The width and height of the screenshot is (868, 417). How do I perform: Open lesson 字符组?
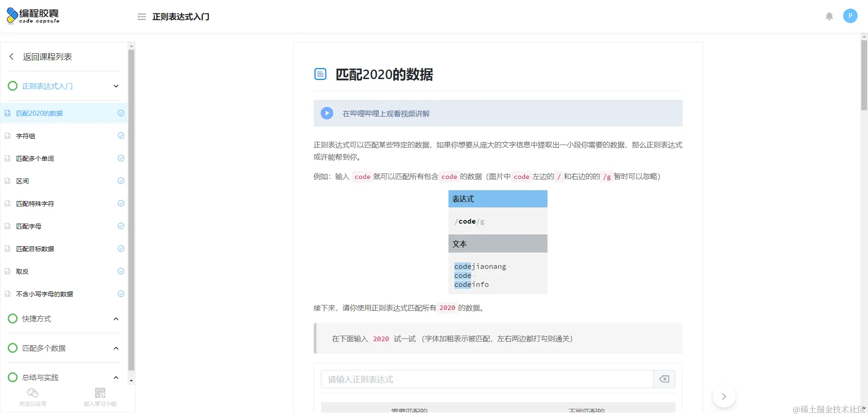tap(25, 136)
